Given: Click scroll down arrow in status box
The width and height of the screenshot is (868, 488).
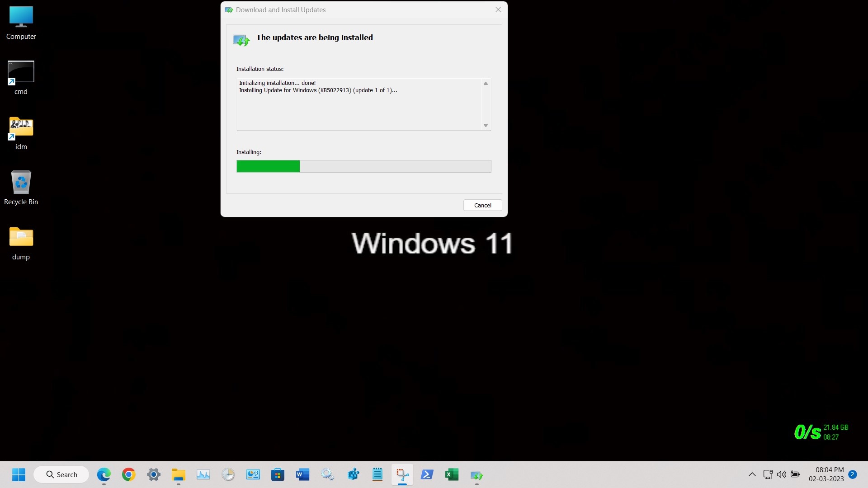Looking at the screenshot, I should tap(486, 126).
